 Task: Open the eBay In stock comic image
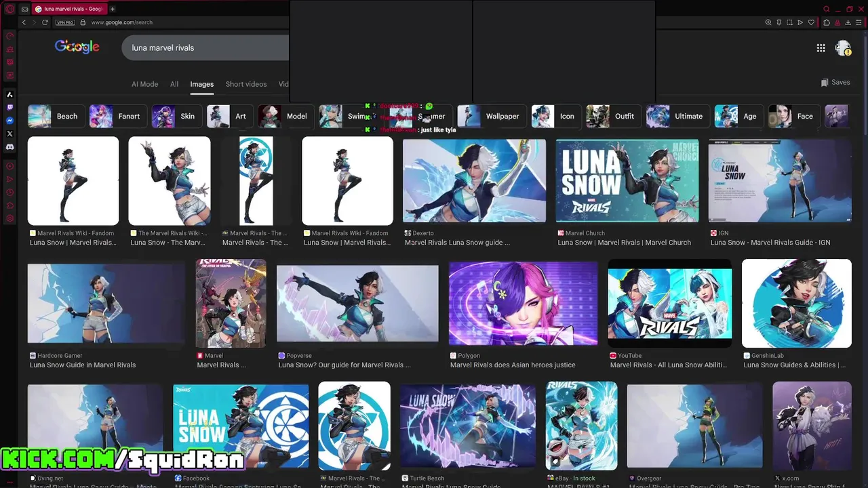582,426
